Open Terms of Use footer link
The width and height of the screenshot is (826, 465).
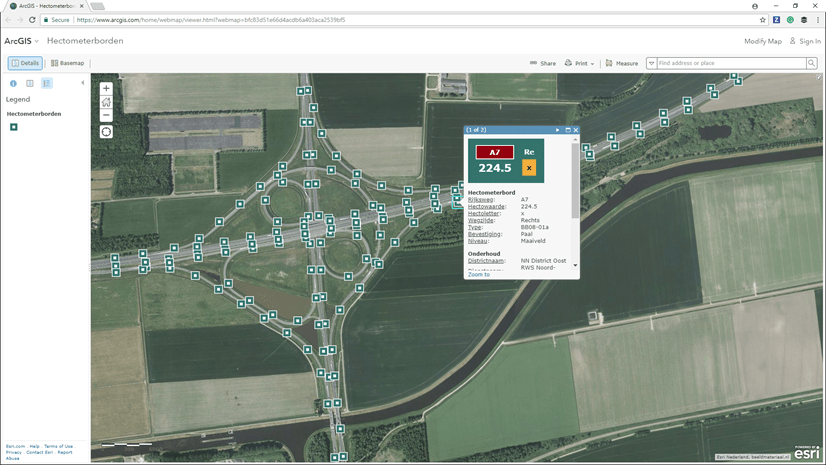click(58, 446)
